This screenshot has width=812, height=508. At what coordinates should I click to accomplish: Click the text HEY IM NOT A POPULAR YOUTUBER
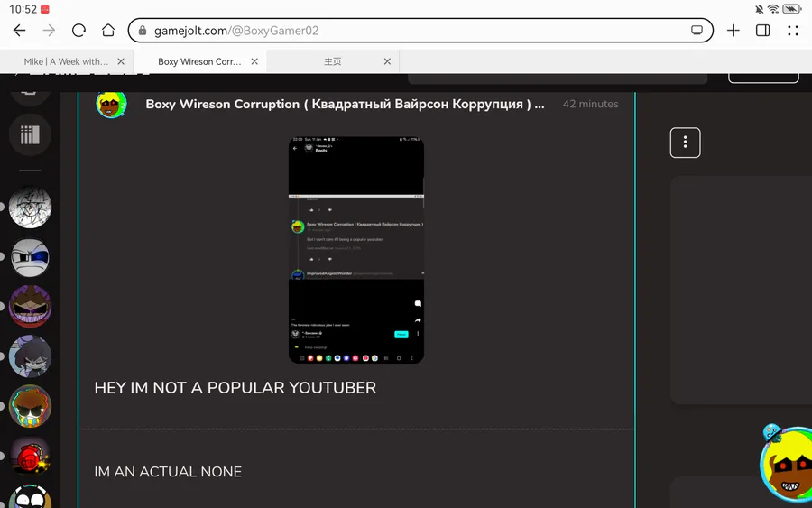235,388
